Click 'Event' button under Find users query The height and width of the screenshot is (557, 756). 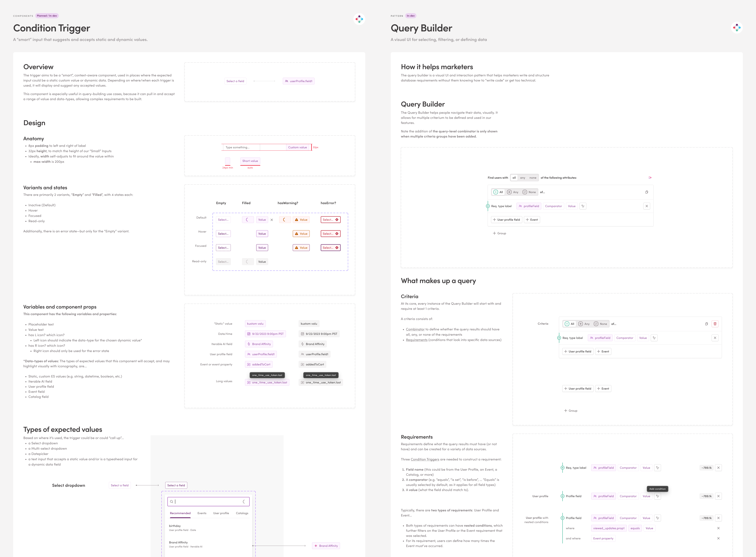(x=532, y=220)
